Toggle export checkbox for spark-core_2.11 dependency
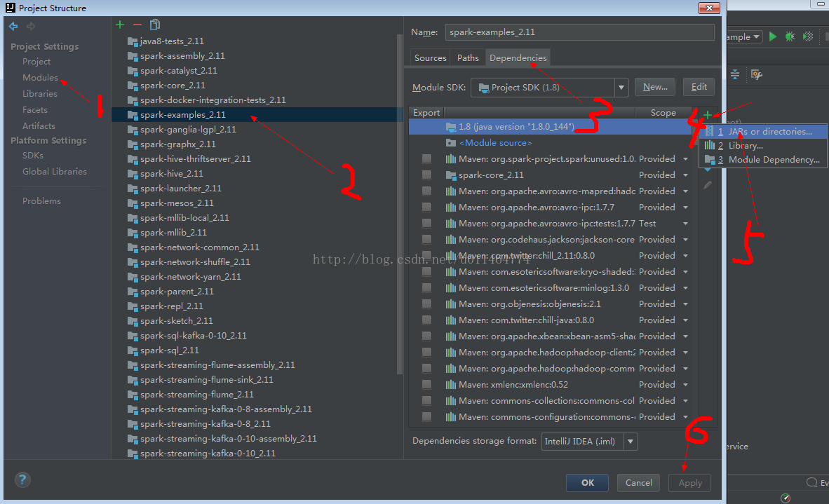829x504 pixels. tap(426, 175)
